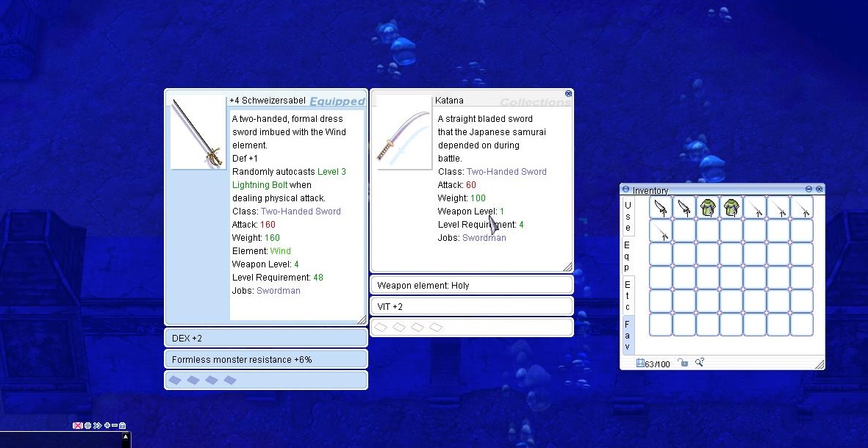This screenshot has width=868, height=448.
Task: Click the Collections label on Katana window
Action: (x=535, y=102)
